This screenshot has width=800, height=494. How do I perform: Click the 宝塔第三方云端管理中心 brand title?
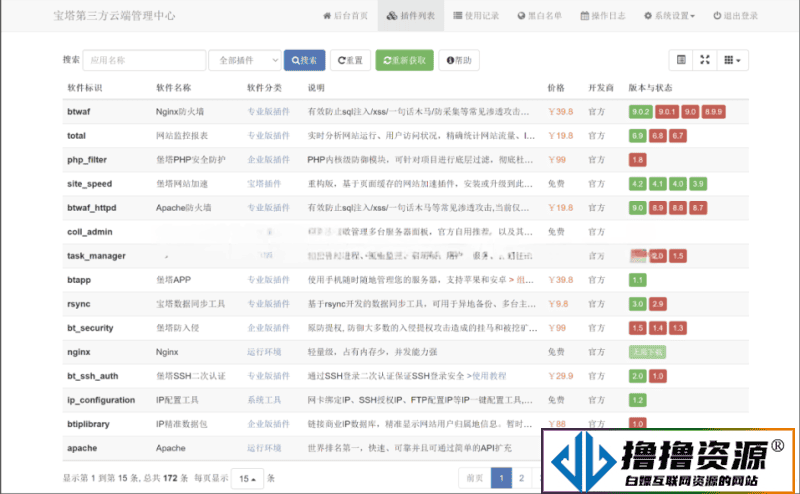[114, 16]
